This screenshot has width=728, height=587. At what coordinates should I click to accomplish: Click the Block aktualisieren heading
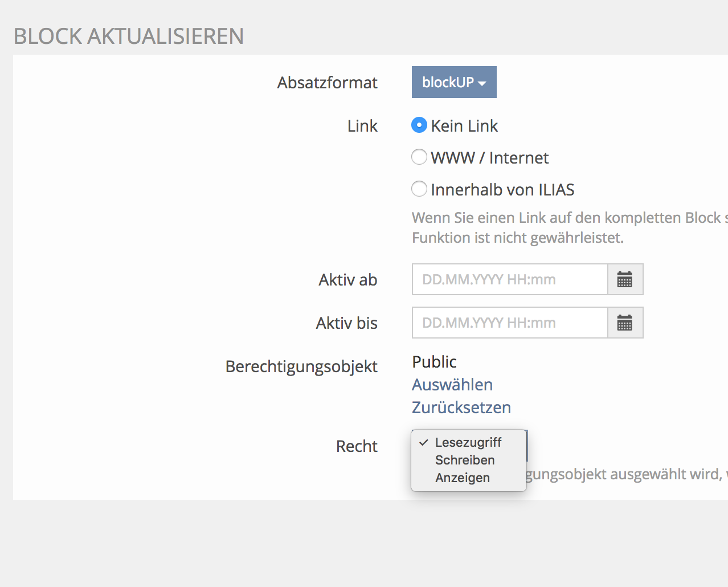pyautogui.click(x=129, y=36)
